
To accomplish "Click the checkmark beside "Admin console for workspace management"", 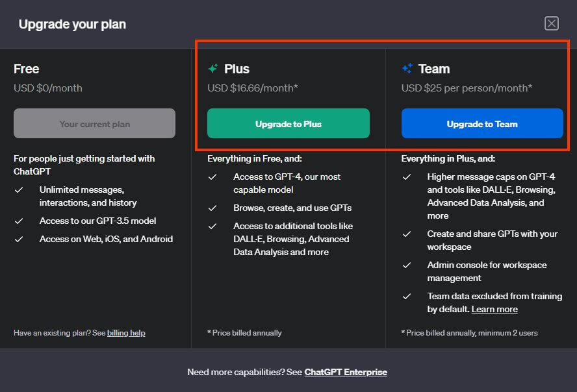I will (407, 265).
